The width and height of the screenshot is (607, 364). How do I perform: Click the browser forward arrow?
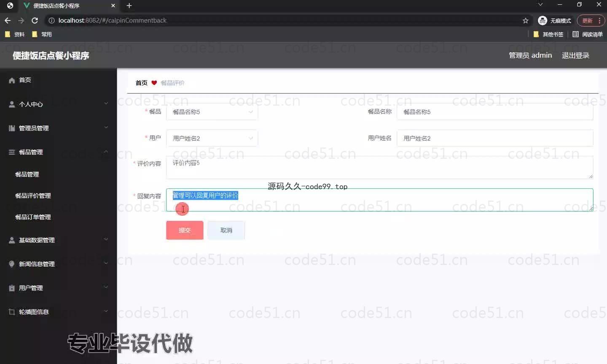coord(21,20)
